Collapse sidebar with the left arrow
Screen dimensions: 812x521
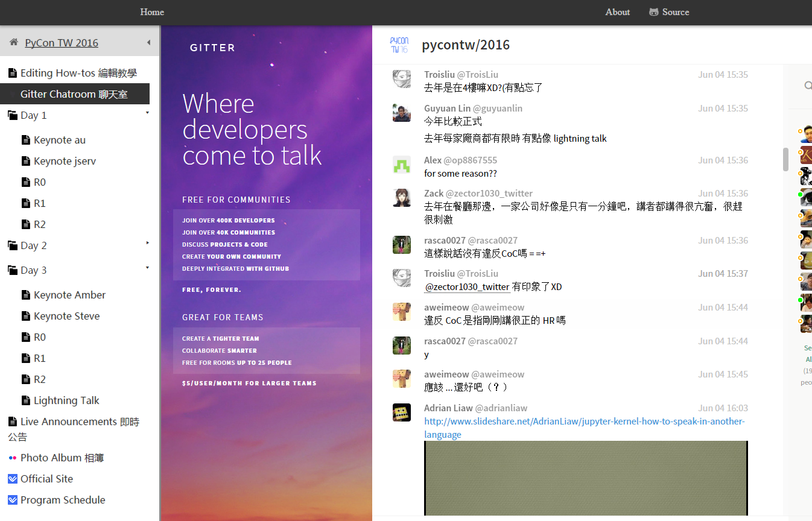148,43
